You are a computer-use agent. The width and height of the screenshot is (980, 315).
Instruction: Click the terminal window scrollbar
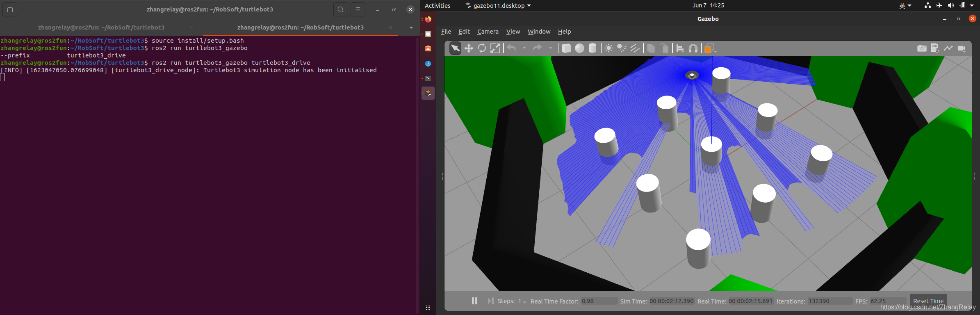click(x=417, y=175)
